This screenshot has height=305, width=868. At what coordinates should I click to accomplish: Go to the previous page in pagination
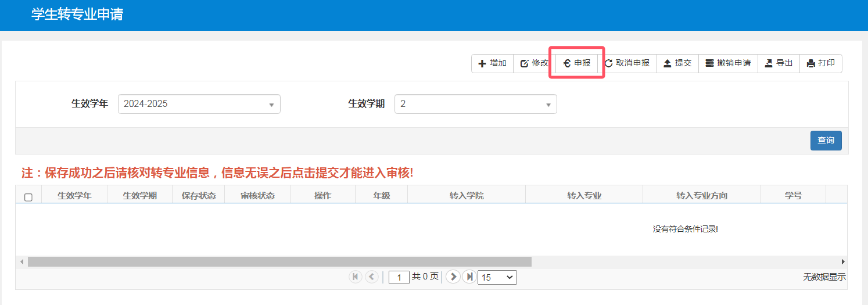372,277
